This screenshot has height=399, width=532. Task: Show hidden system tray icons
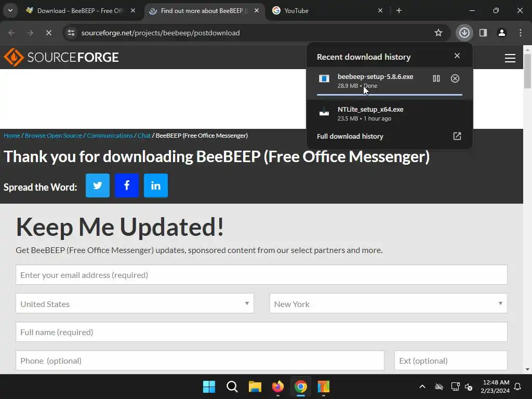coord(422,387)
